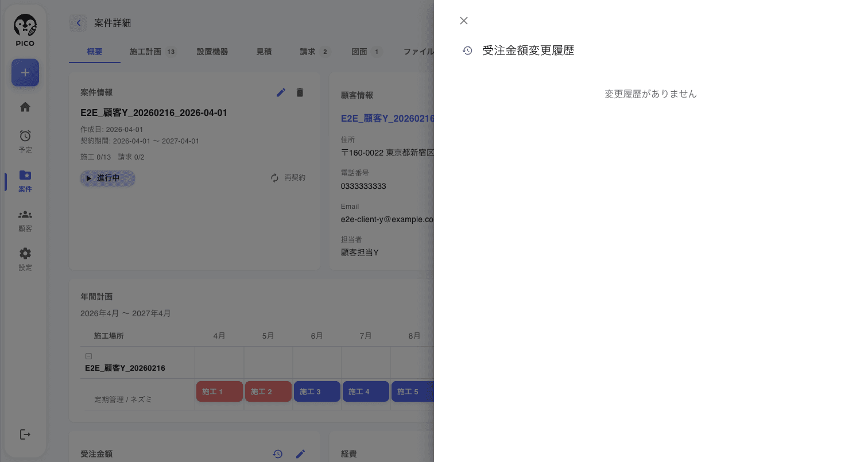Viewport: 868px width, 462px height.
Task: Click the 再契約 renew button
Action: [x=288, y=178]
